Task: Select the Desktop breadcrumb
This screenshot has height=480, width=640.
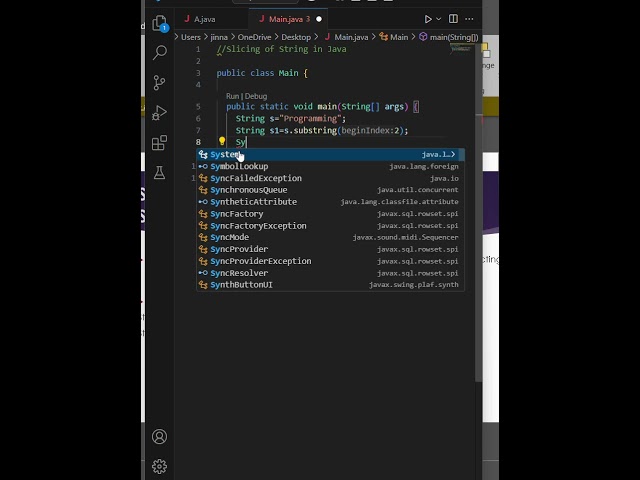Action: tap(296, 37)
